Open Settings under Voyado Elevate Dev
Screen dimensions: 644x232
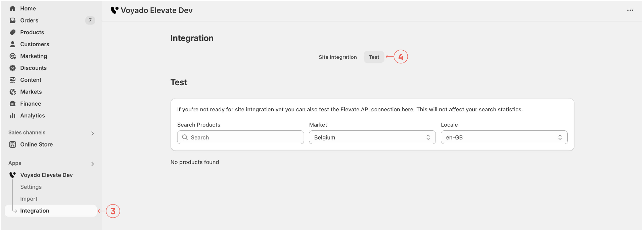31,187
